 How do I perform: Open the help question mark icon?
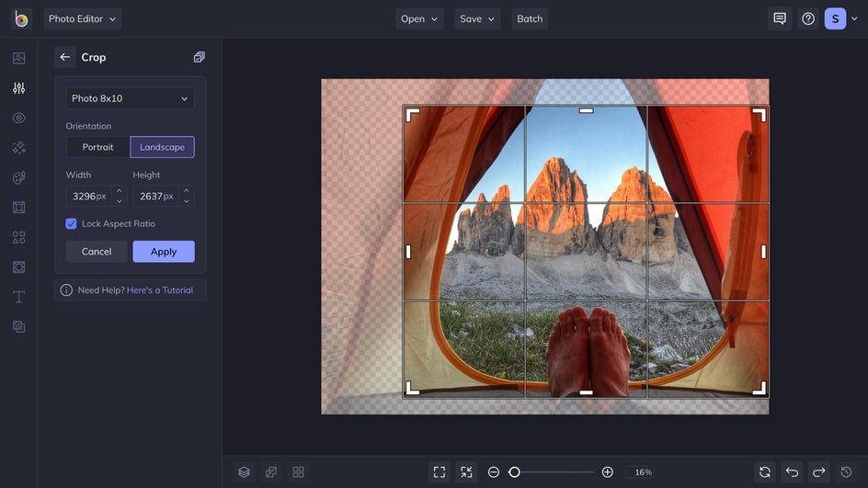[x=808, y=18]
